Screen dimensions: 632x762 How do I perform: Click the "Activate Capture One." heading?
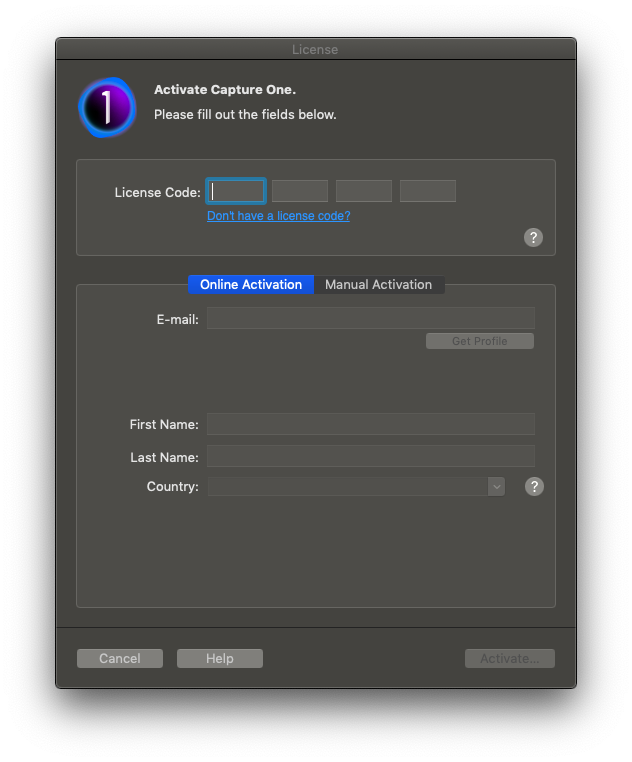pyautogui.click(x=225, y=90)
